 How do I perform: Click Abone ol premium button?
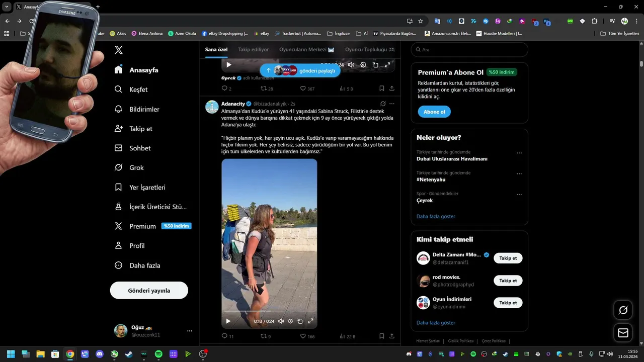point(434,112)
